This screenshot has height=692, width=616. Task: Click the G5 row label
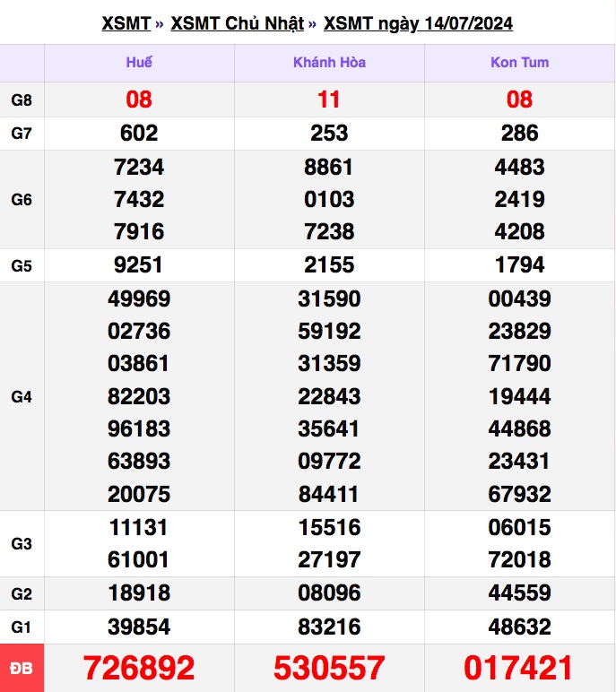click(x=22, y=265)
